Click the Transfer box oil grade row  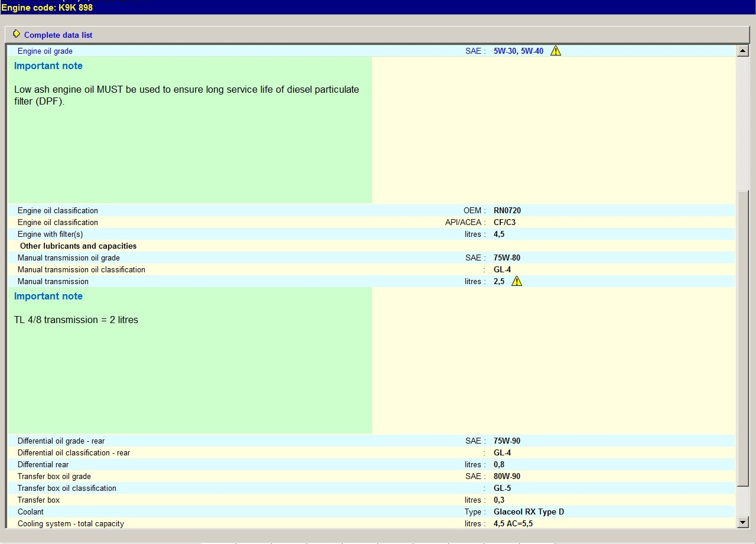pos(54,477)
